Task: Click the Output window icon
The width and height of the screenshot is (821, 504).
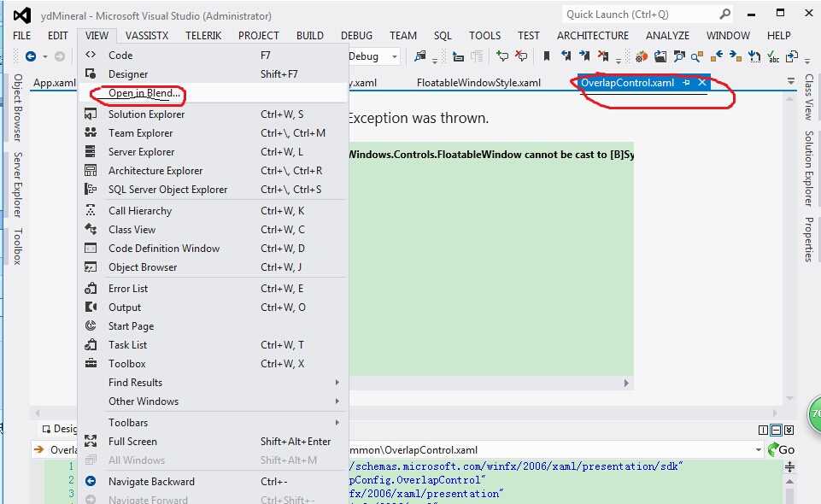Action: click(91, 308)
